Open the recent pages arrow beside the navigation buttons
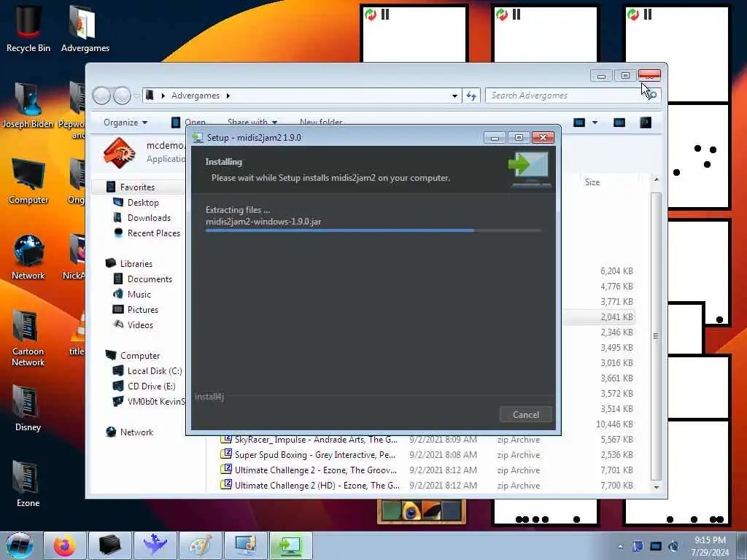This screenshot has height=560, width=747. [x=136, y=96]
